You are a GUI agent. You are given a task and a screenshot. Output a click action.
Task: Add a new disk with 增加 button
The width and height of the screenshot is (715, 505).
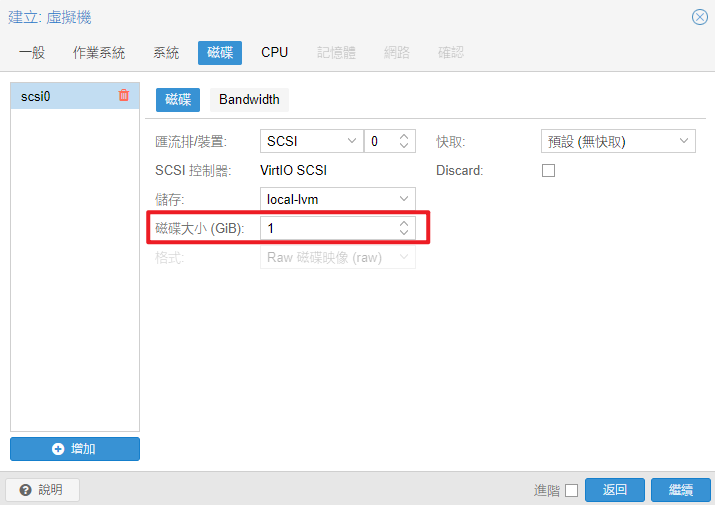[x=75, y=449]
